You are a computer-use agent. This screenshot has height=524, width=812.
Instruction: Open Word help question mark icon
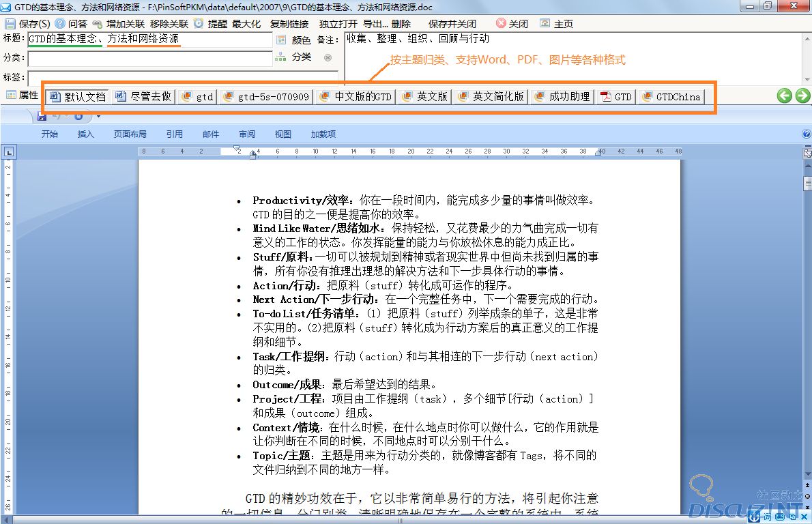pos(807,134)
